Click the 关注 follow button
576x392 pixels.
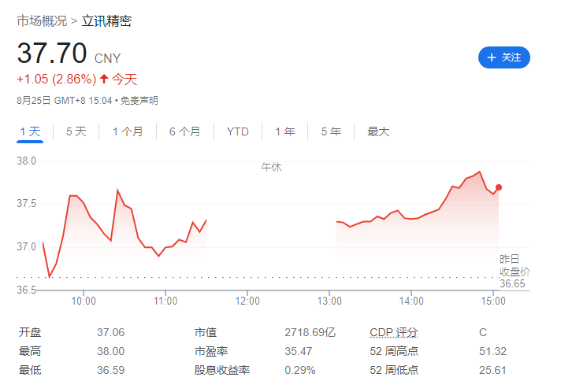pos(504,57)
